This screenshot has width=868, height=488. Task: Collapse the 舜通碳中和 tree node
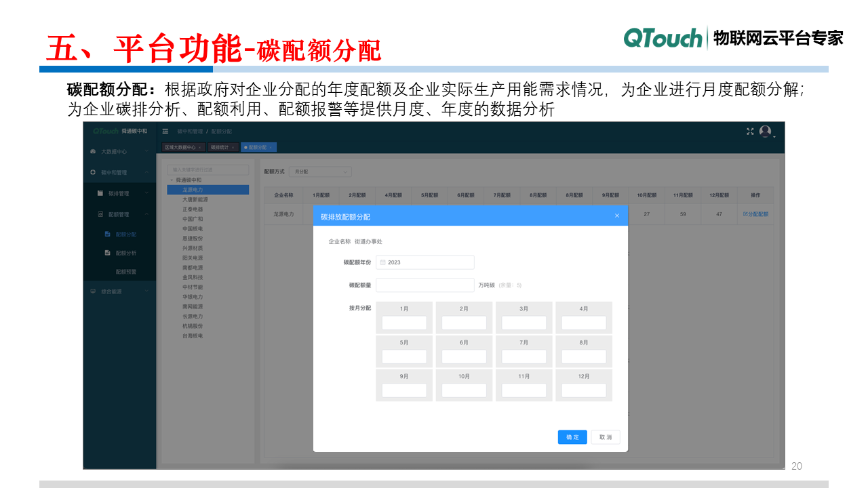pos(172,180)
